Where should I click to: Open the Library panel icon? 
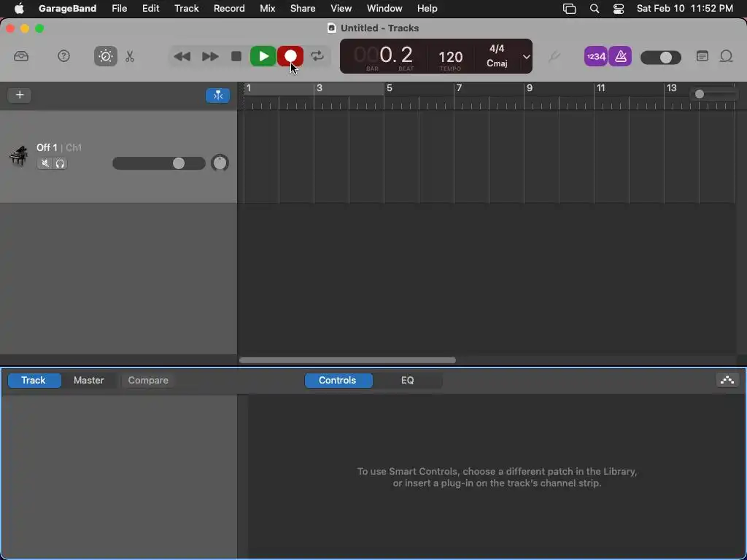click(21, 57)
